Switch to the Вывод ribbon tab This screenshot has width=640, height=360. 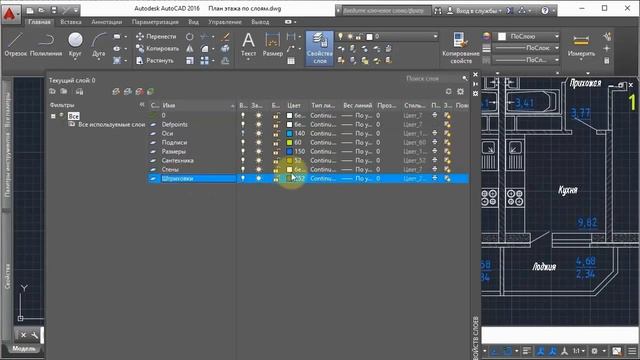(260, 22)
